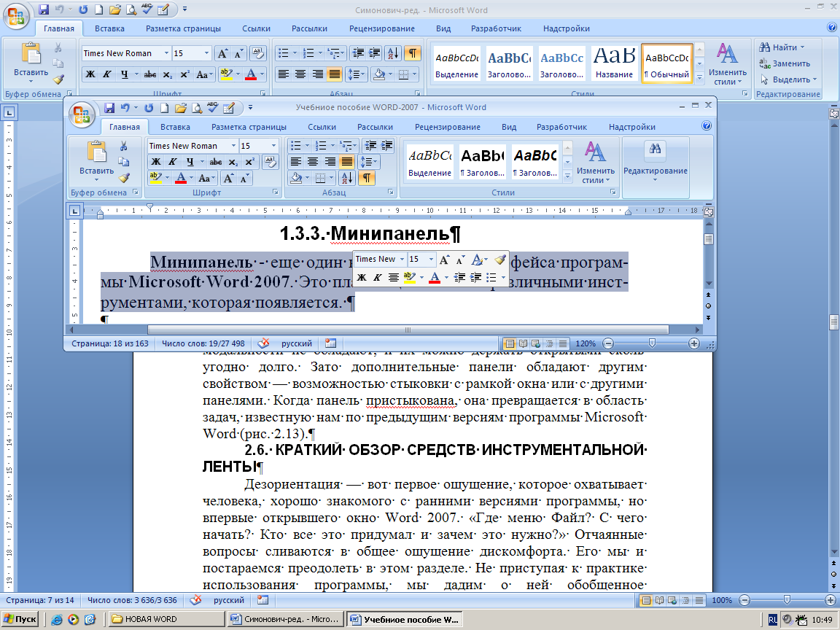Click shading paint bucket in Учебное пособие ribbon

(296, 178)
